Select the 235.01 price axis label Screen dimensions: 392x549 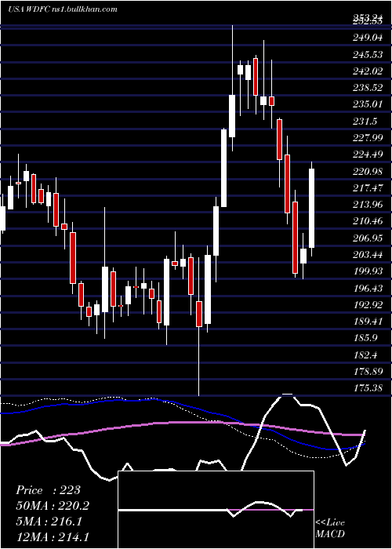pos(368,104)
